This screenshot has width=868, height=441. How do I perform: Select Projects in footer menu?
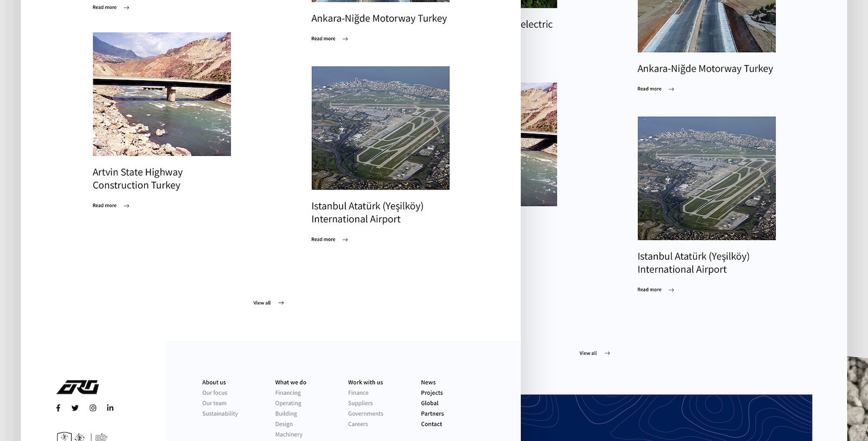[x=432, y=393]
